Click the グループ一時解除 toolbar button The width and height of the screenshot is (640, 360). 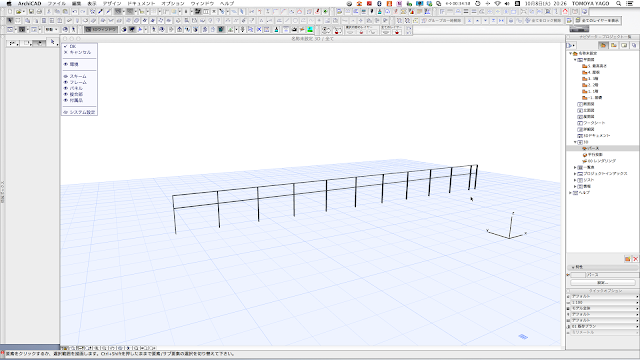point(442,20)
